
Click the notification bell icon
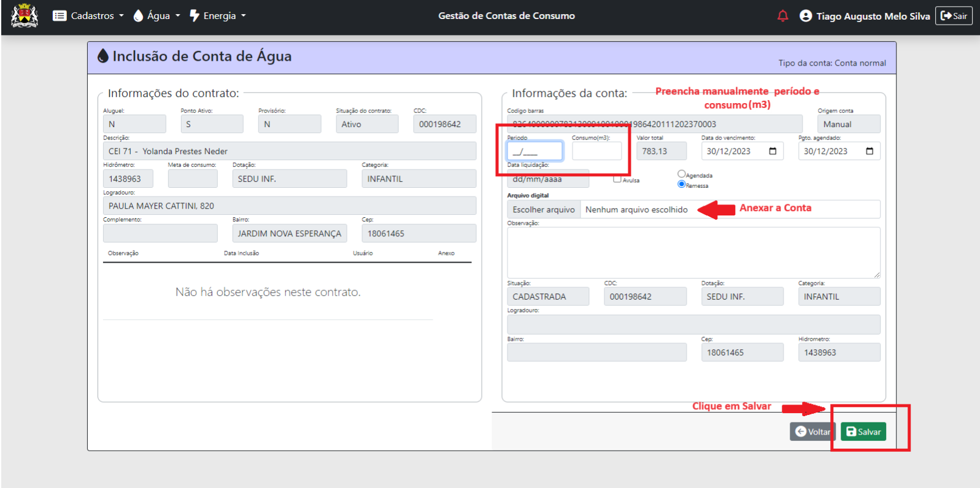pos(782,16)
